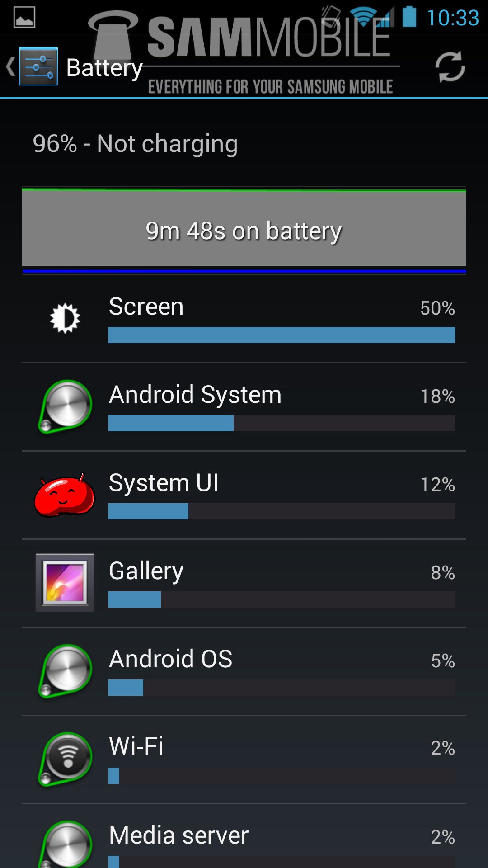Tap the Gallery app icon
488x868 pixels.
pyautogui.click(x=65, y=583)
